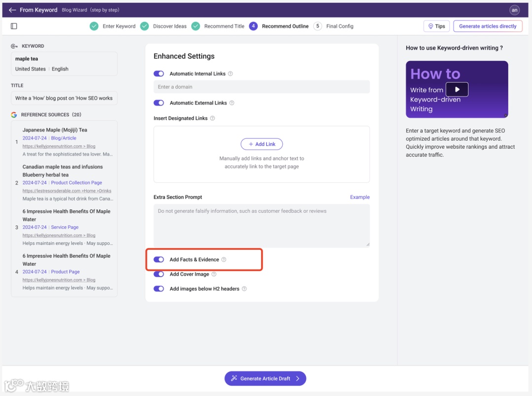Click step 5 circle for Final Config
The width and height of the screenshot is (532, 396).
point(318,26)
